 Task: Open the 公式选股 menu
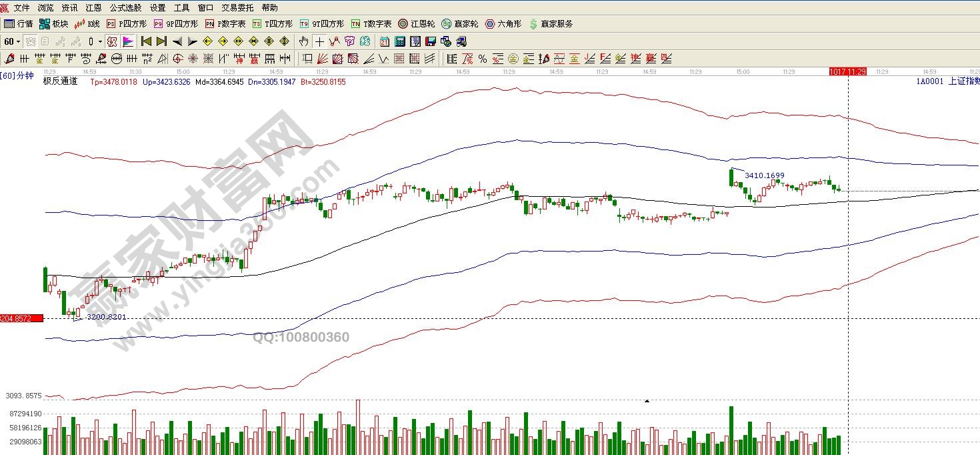click(125, 8)
